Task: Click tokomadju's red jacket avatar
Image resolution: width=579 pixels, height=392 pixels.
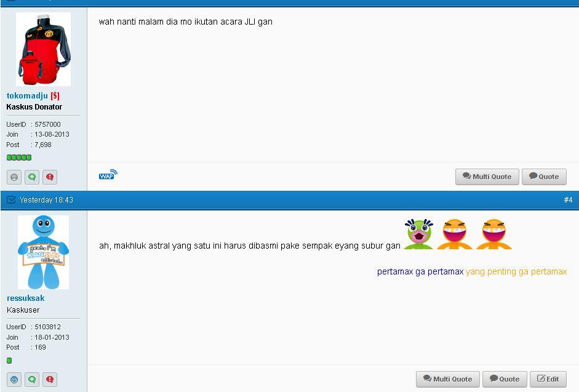Action: click(x=43, y=49)
